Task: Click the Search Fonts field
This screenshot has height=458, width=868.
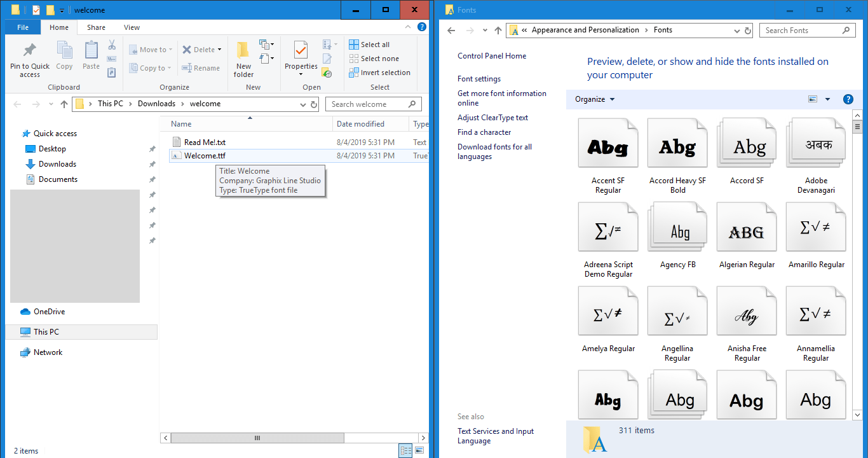Action: (x=808, y=31)
